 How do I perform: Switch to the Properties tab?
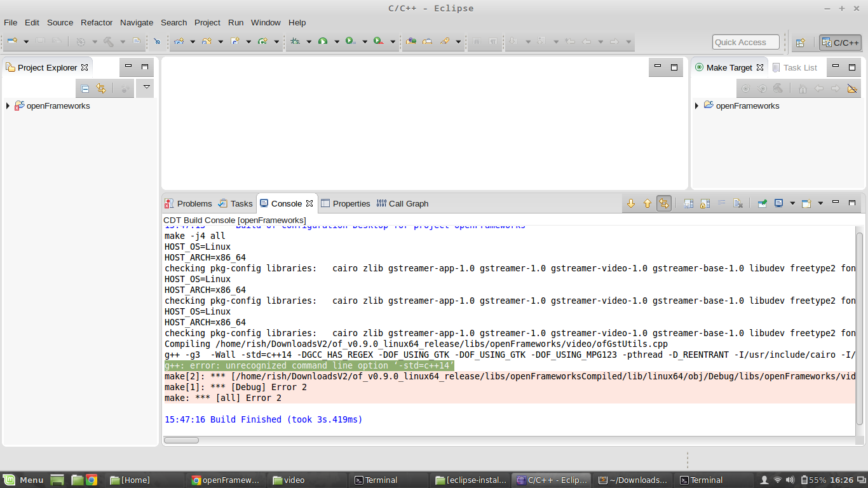(346, 203)
